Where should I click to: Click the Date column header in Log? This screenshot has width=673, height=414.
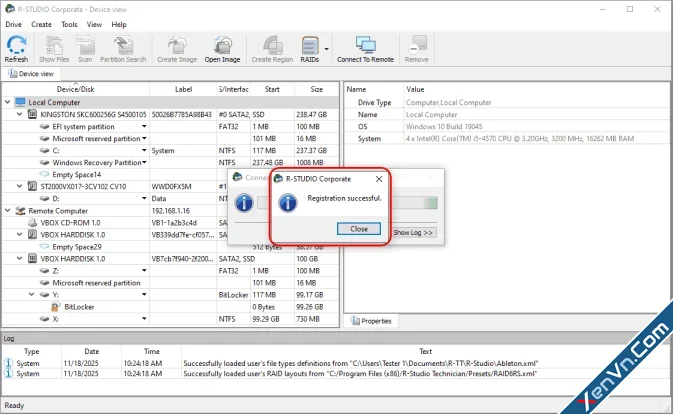tap(91, 351)
